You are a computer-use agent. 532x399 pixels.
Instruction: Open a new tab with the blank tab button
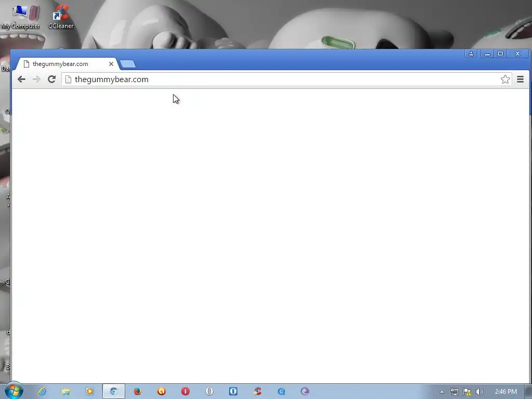tap(128, 64)
